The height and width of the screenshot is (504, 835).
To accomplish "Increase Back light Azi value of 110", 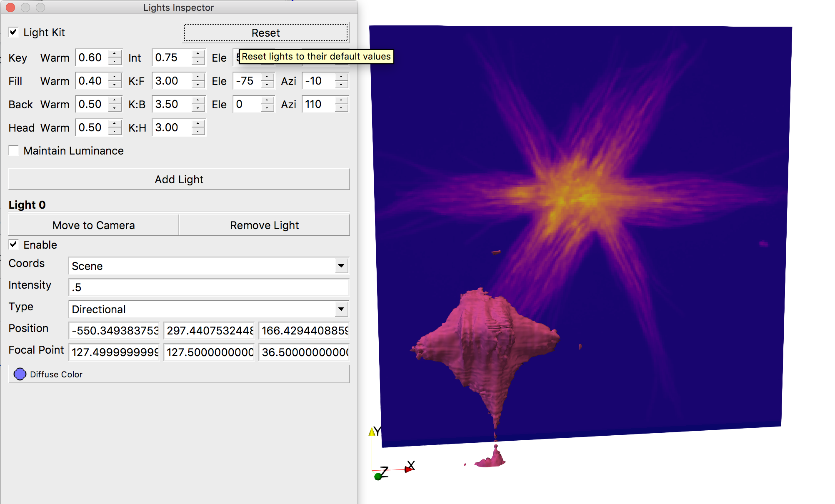I will (x=341, y=101).
